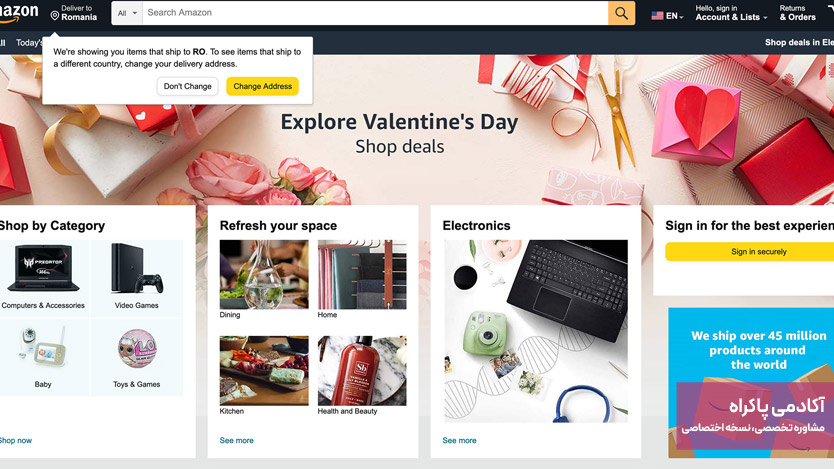Click the Change Address button
This screenshot has width=834, height=469.
[263, 86]
